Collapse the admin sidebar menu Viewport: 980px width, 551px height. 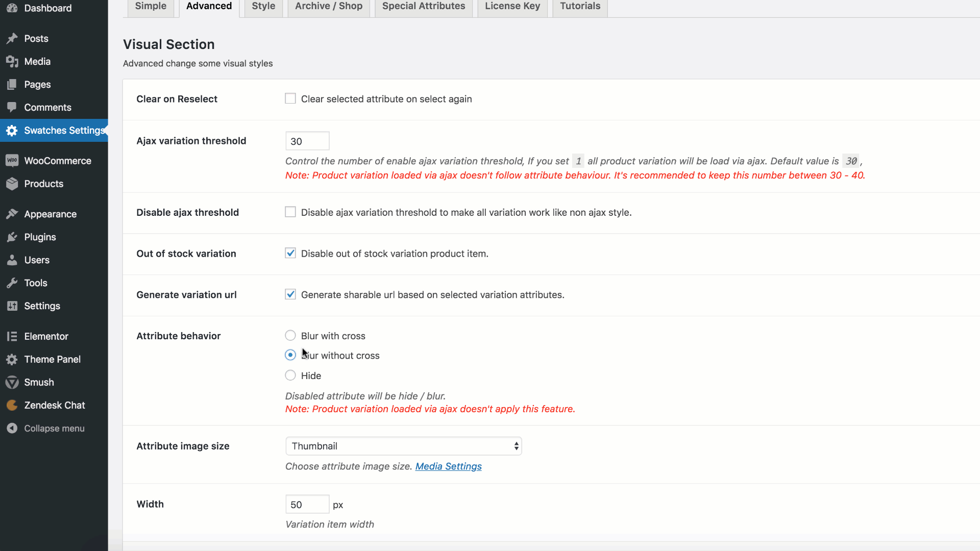tap(54, 428)
